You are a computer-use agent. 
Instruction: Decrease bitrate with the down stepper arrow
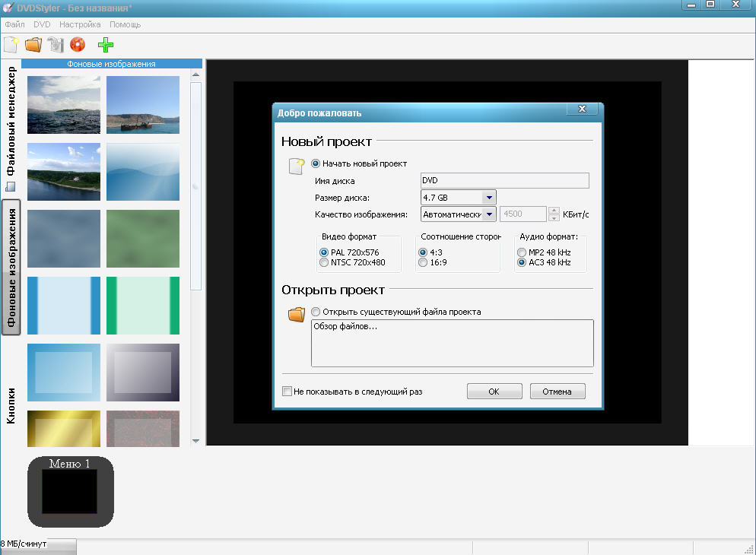point(554,217)
